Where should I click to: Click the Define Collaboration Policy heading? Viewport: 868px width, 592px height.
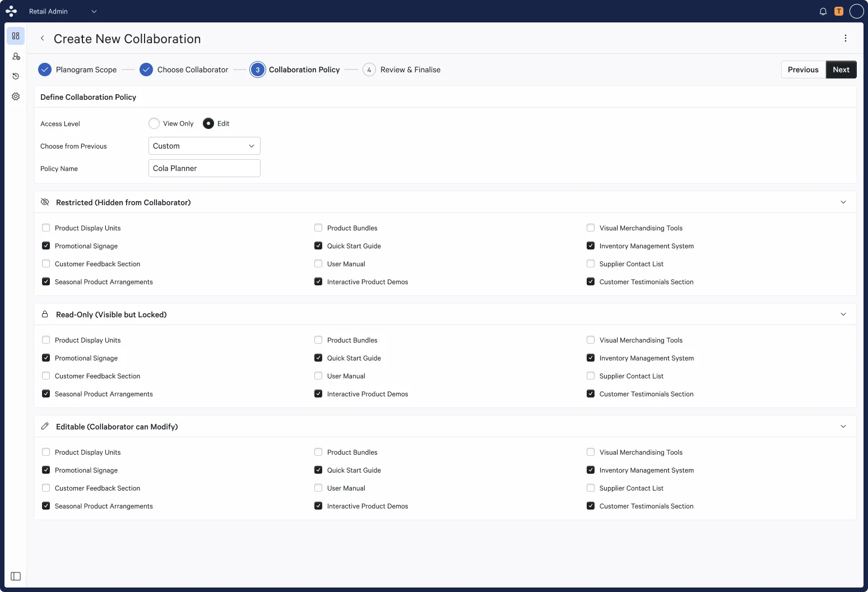(x=88, y=97)
